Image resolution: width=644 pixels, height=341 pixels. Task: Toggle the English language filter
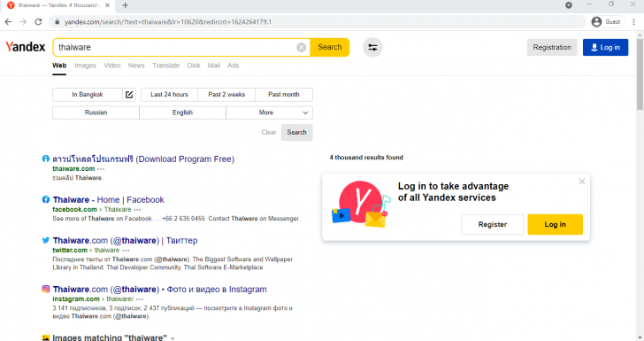[x=182, y=112]
